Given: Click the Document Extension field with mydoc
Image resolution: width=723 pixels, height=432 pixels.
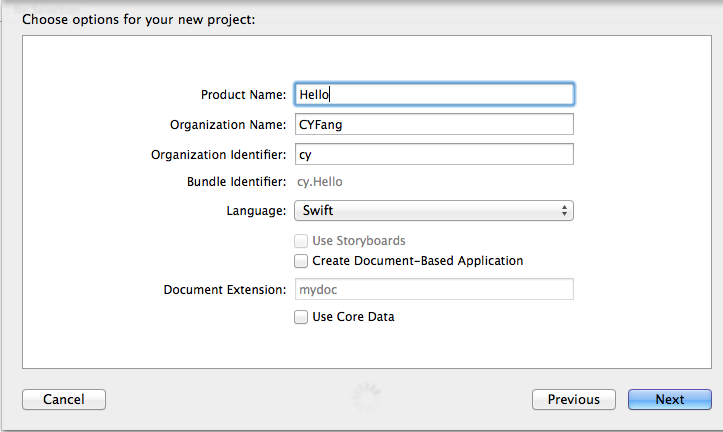Looking at the screenshot, I should pyautogui.click(x=433, y=289).
